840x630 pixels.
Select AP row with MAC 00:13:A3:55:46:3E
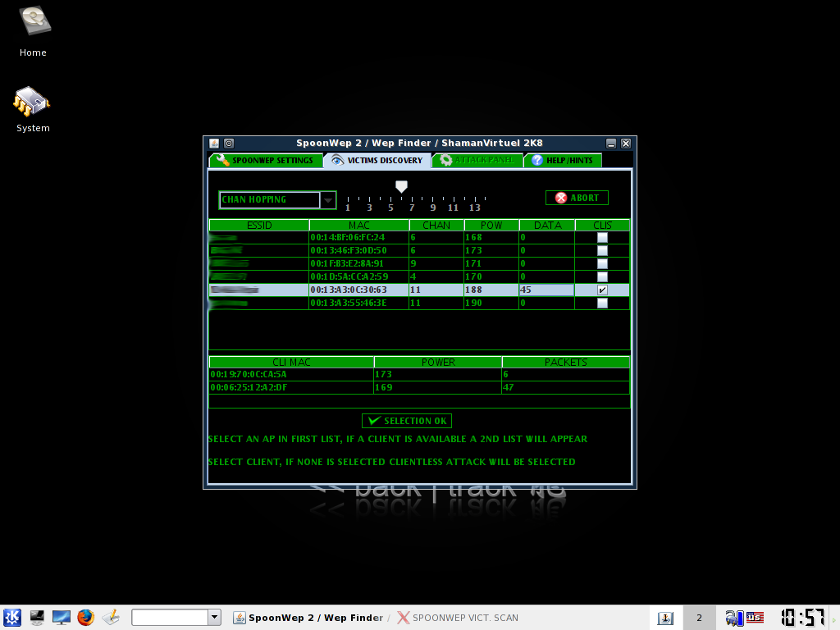[x=419, y=303]
